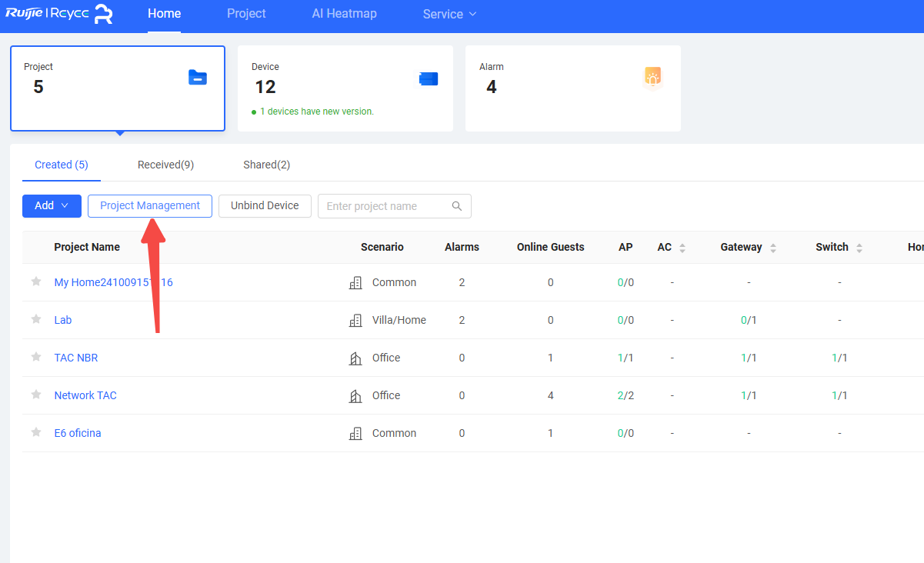Sort the table by Switch column
Viewport: 924px width, 563px height.
click(x=859, y=248)
